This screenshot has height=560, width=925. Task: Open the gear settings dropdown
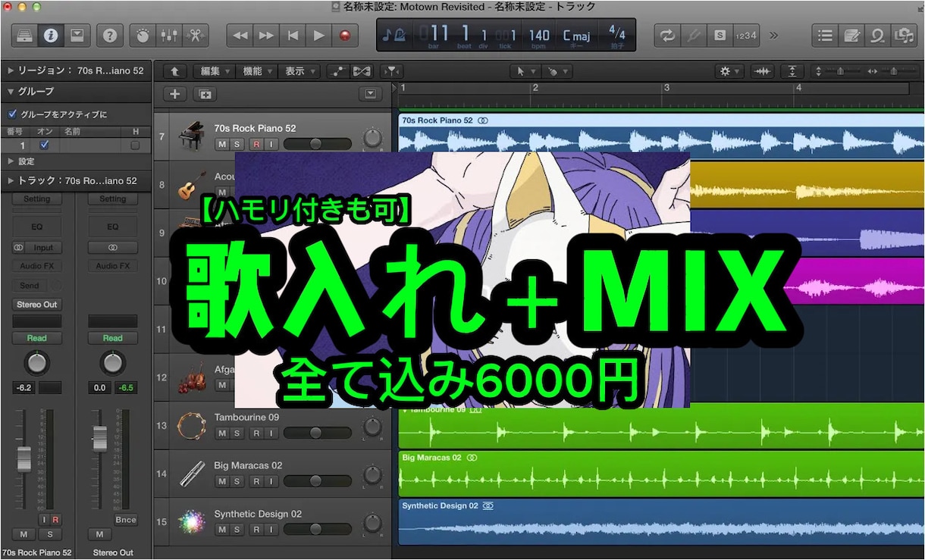730,71
